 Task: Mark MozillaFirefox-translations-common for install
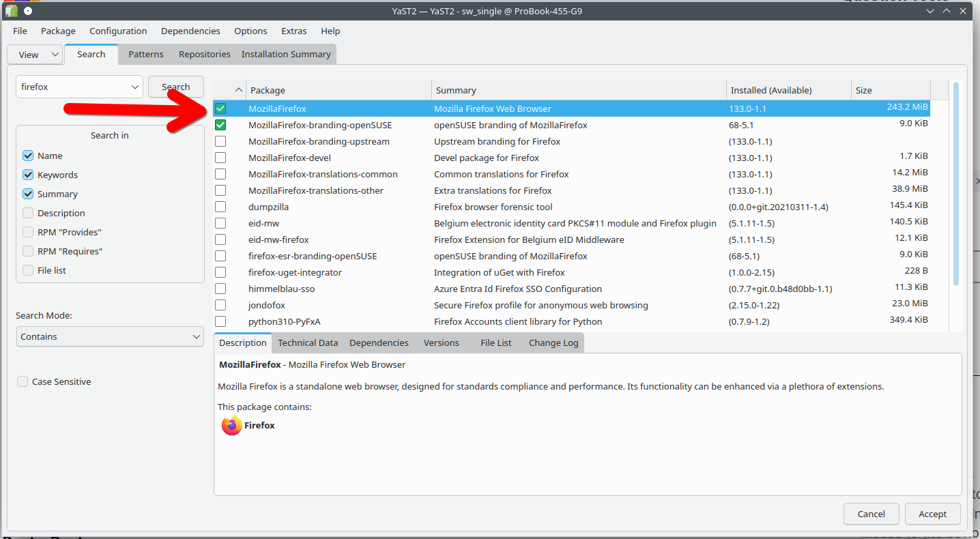point(220,174)
